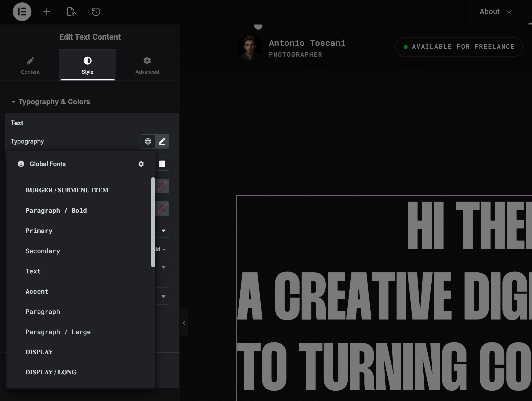
Task: Choose the Primary global font
Action: click(x=39, y=231)
